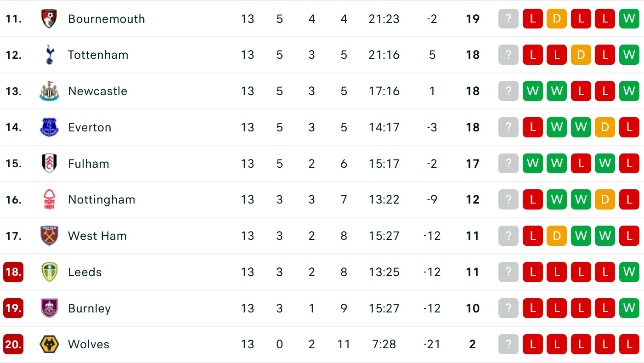Screen dimensions: 644x363
Task: Click the West Ham club crest icon
Action: 49,236
